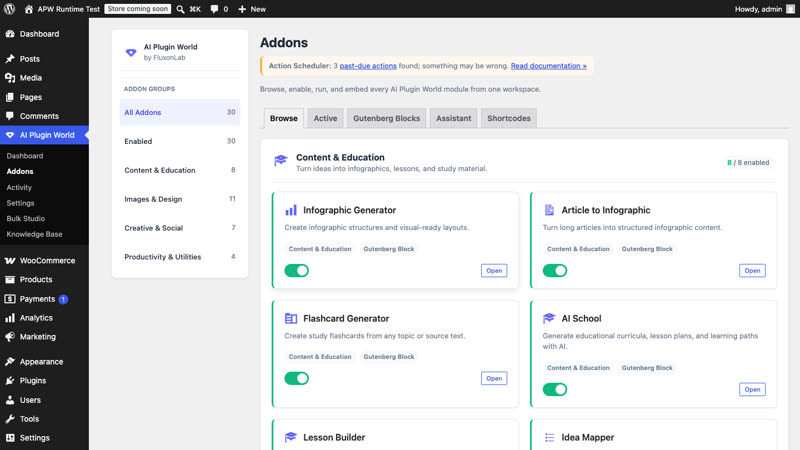This screenshot has height=450, width=800.
Task: Turn off the Flashcard Generator switch
Action: 296,379
